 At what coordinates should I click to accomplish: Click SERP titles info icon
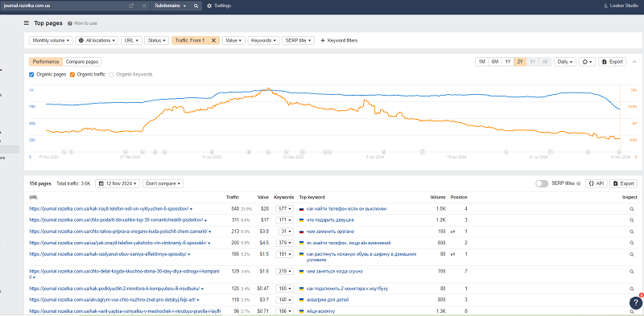click(x=578, y=184)
